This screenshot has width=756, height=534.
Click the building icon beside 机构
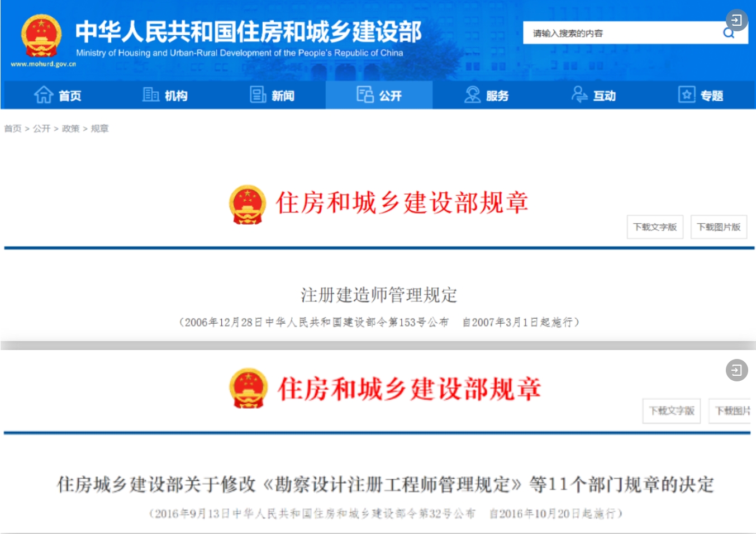(151, 94)
